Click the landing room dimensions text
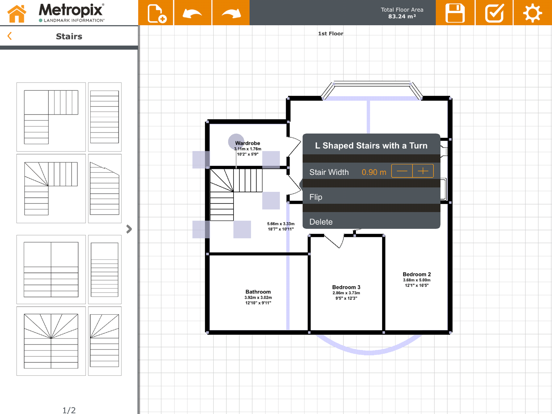Screen dimensions: 552x414 coord(281,226)
